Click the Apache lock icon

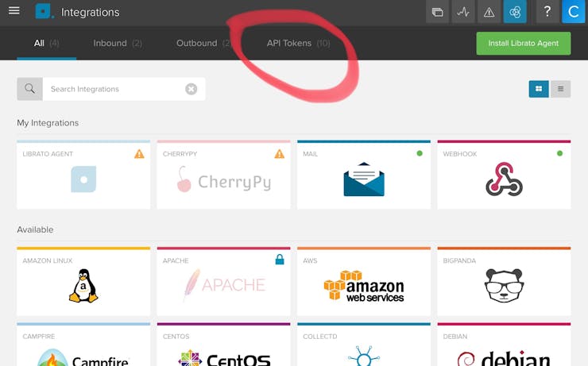tap(280, 260)
